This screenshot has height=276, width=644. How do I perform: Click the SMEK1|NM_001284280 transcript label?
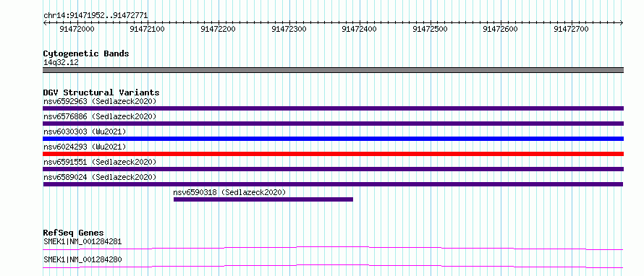(82, 259)
